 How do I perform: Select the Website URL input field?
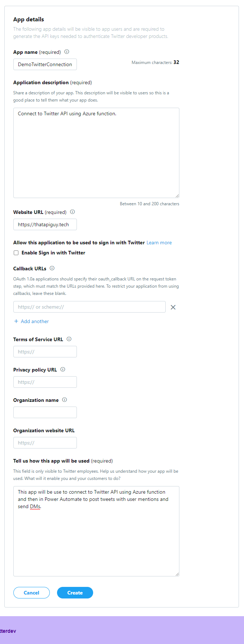[45, 224]
